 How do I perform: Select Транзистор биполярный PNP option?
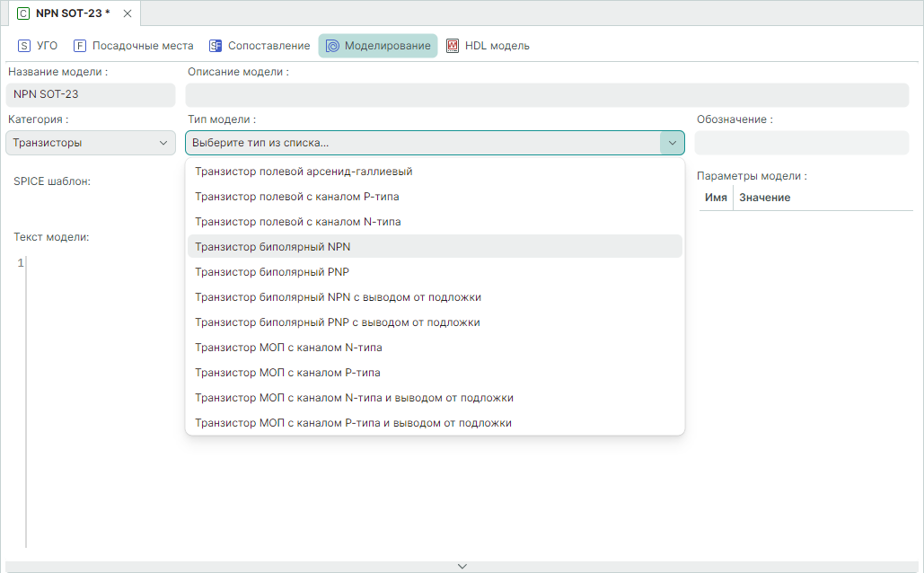tap(435, 272)
